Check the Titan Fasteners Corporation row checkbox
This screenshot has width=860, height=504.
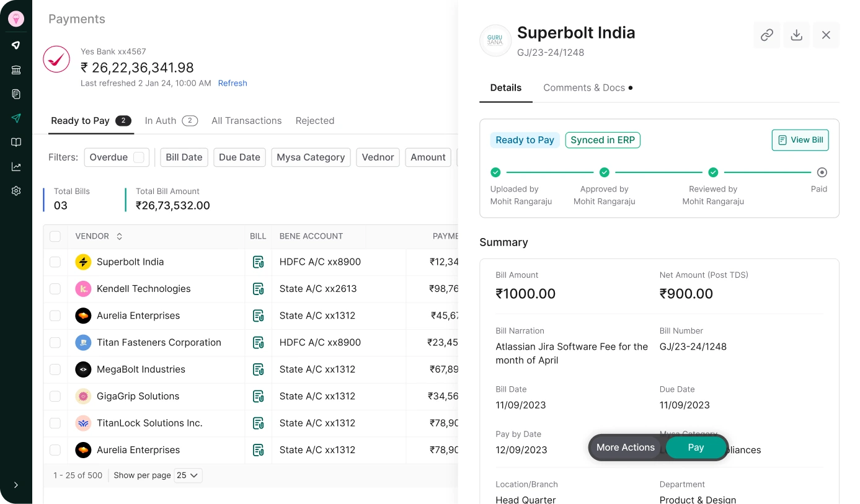coord(55,342)
